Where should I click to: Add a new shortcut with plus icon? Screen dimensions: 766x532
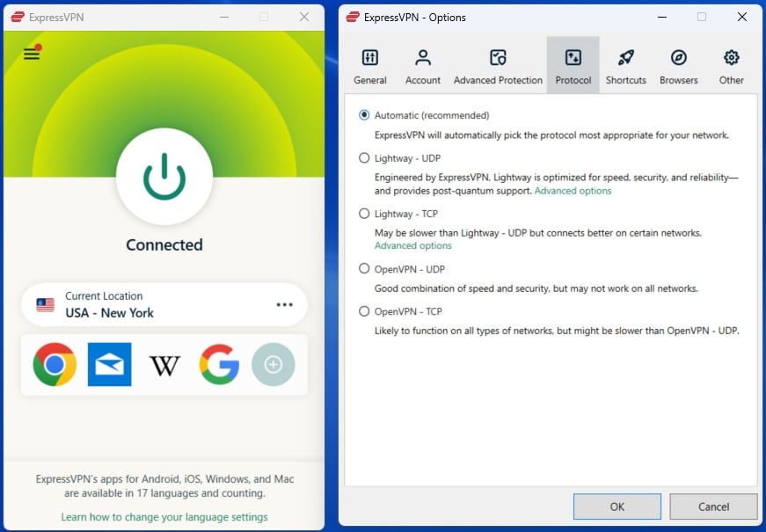(x=274, y=364)
